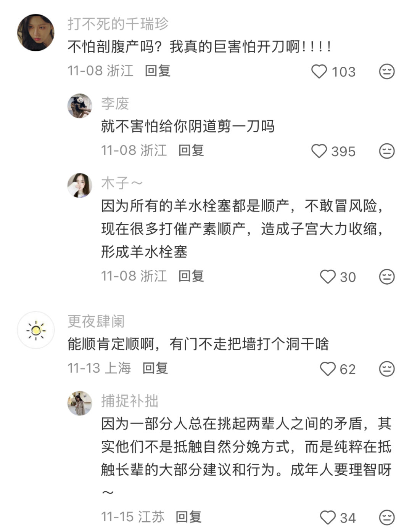The height and width of the screenshot is (532, 412).
Task: Tap the dislike face on 捕捉补拙's reply
Action: click(x=386, y=518)
